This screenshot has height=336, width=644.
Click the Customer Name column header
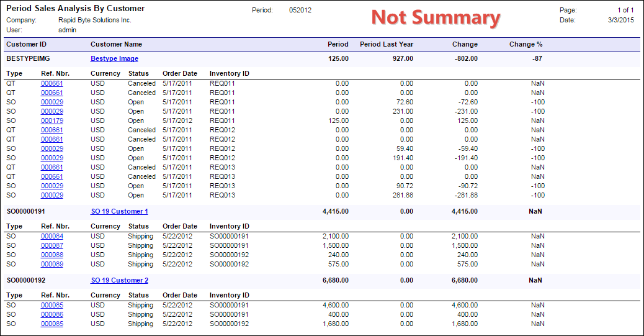point(116,45)
